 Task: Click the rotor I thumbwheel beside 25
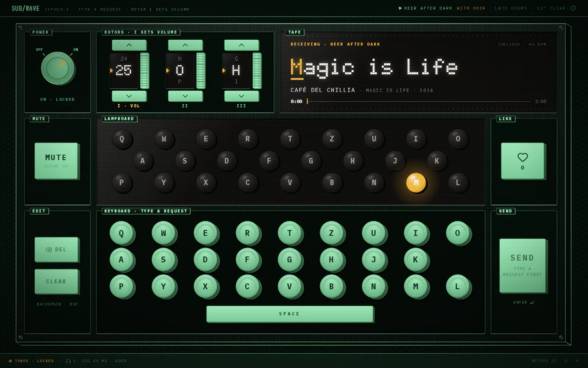144,71
